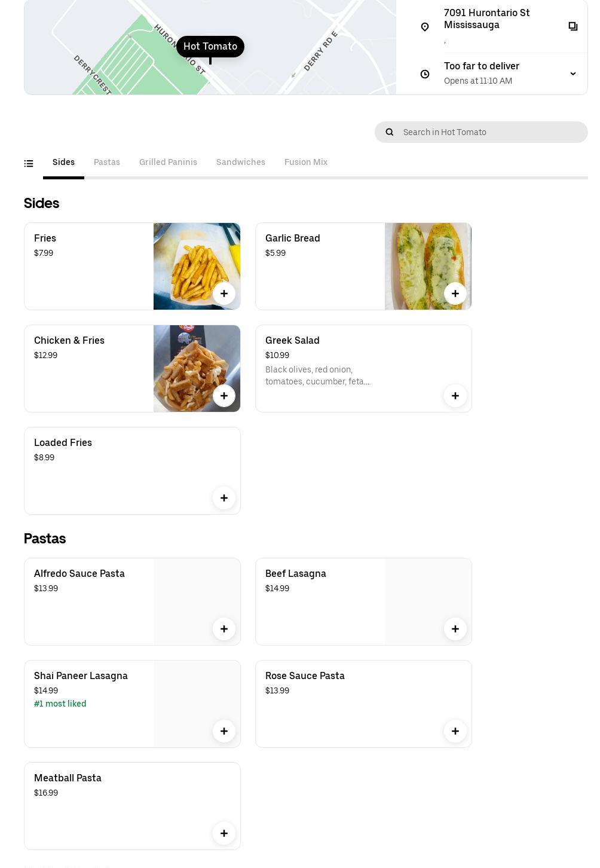Add Chicken & Fries to cart
This screenshot has height=868, width=600.
[x=224, y=396]
